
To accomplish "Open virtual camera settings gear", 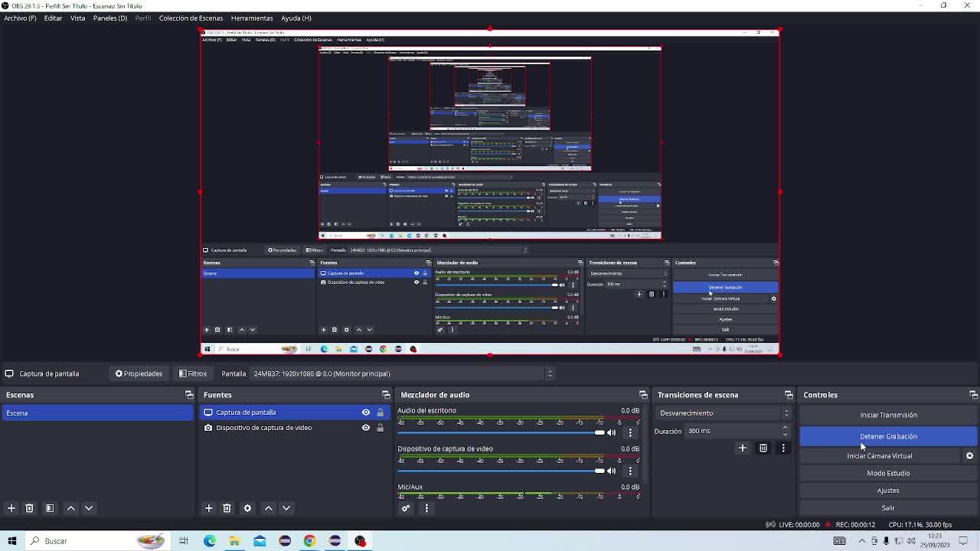I will click(969, 456).
